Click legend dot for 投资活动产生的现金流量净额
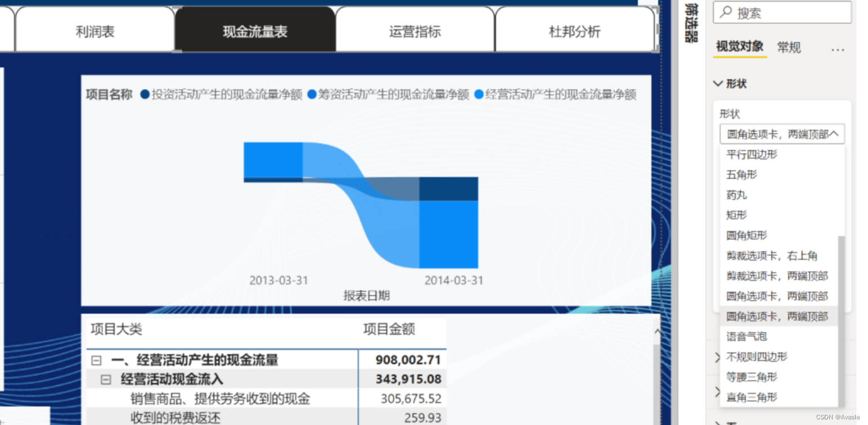The height and width of the screenshot is (425, 868). pos(145,94)
